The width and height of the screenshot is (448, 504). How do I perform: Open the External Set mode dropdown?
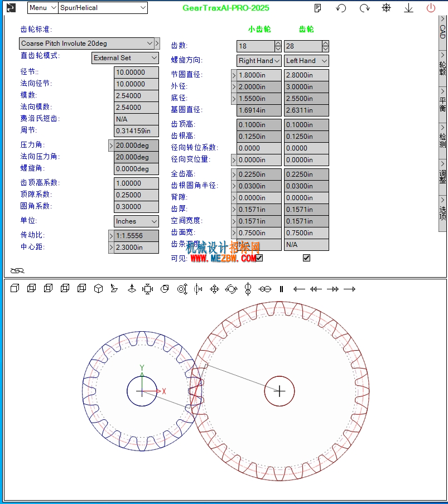125,58
